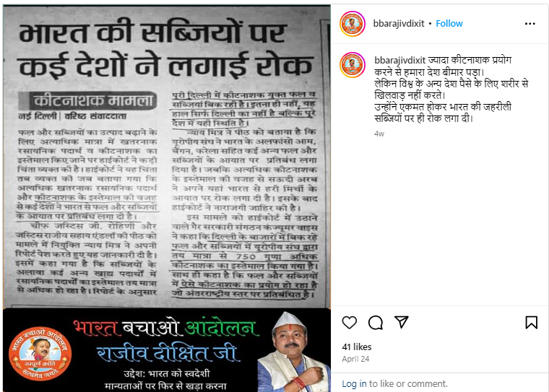Viewport: 549px width, 392px height.
Task: Click the Log in link
Action: [355, 383]
